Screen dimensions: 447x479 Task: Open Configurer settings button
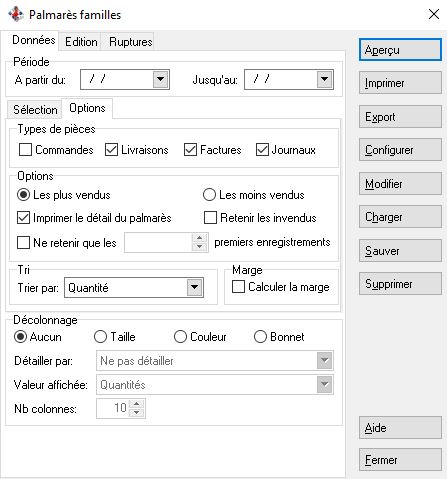coord(400,150)
